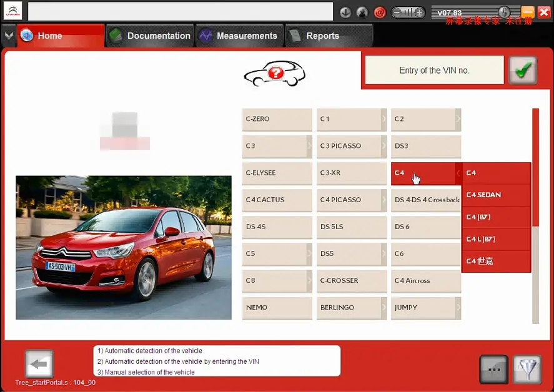Viewport: 554px width, 392px height.
Task: Select the C-CROSSER vehicle
Action: pyautogui.click(x=352, y=281)
